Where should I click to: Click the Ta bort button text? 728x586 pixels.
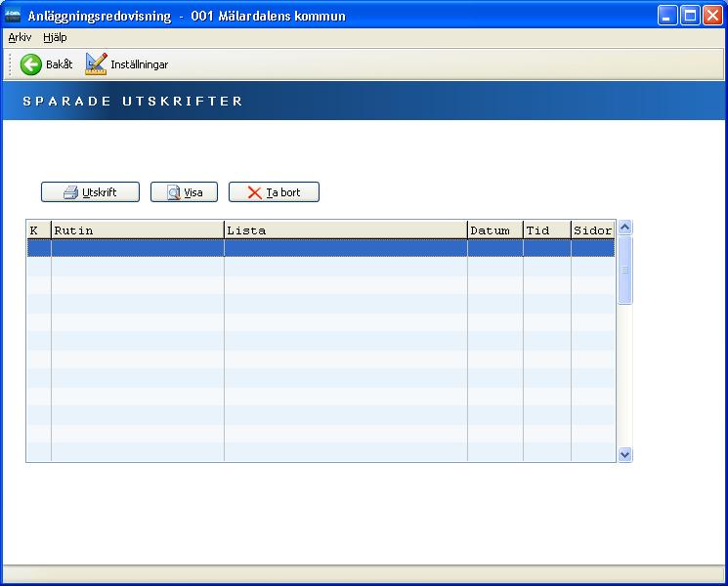[283, 192]
